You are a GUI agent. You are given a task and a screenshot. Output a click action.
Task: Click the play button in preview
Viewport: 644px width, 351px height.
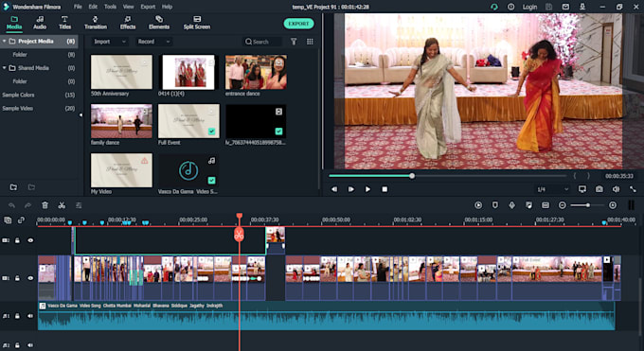(367, 189)
